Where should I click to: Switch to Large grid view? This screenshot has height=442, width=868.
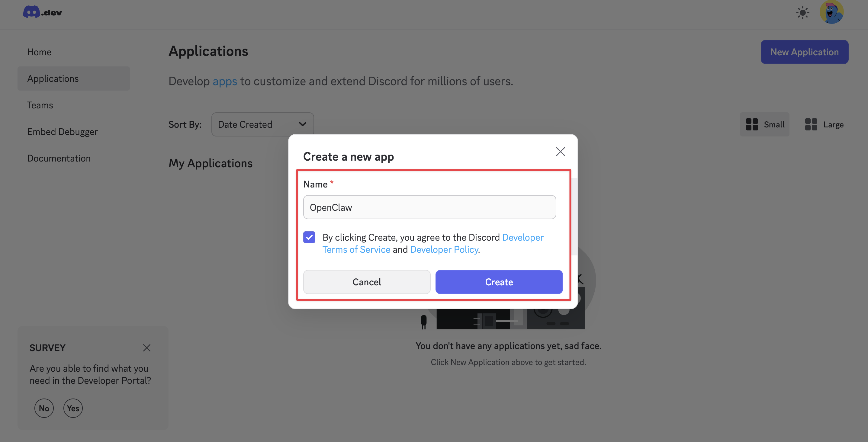tap(824, 124)
